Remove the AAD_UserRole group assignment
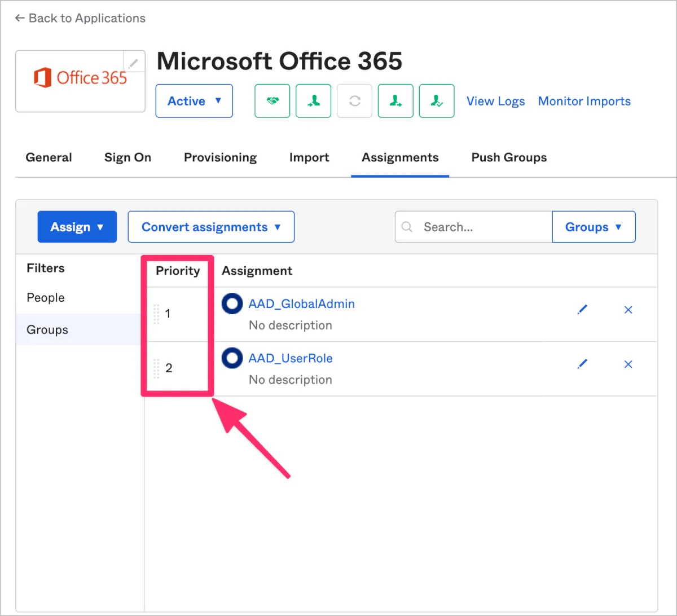677x616 pixels. 628,364
